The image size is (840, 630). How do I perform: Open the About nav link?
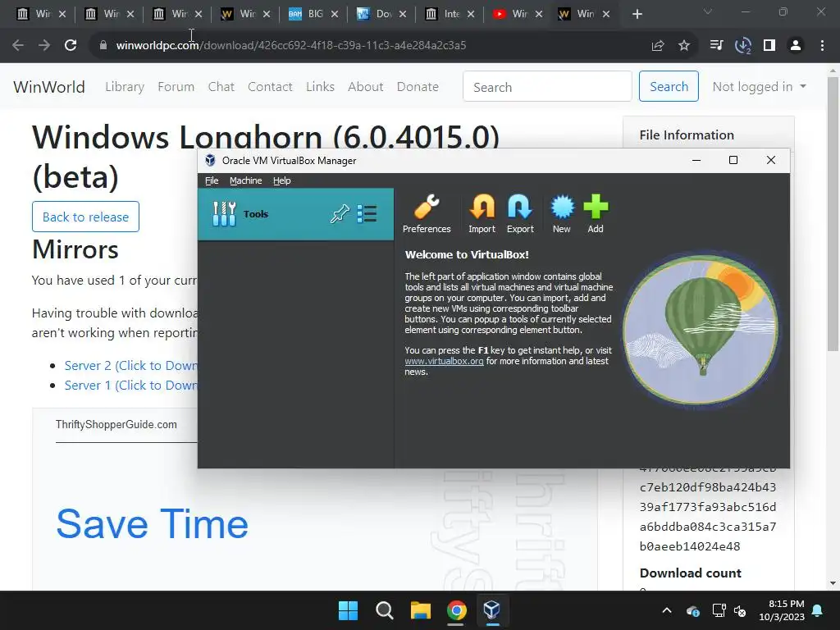point(365,87)
